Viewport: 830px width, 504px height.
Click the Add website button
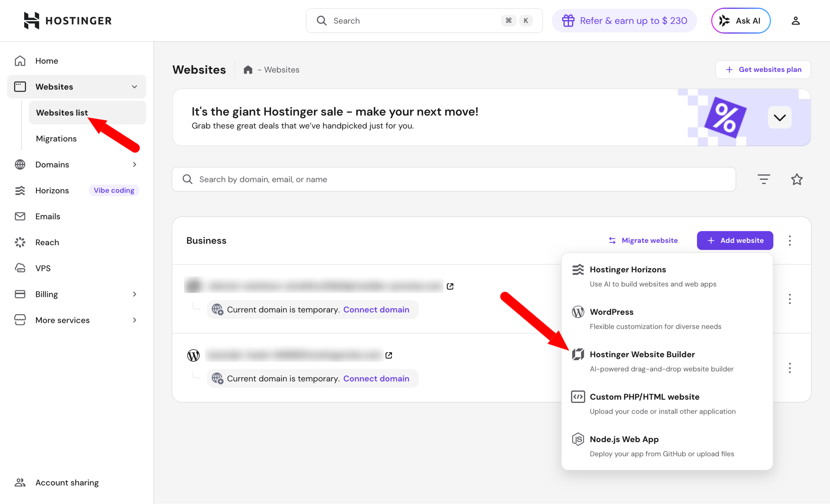click(735, 241)
